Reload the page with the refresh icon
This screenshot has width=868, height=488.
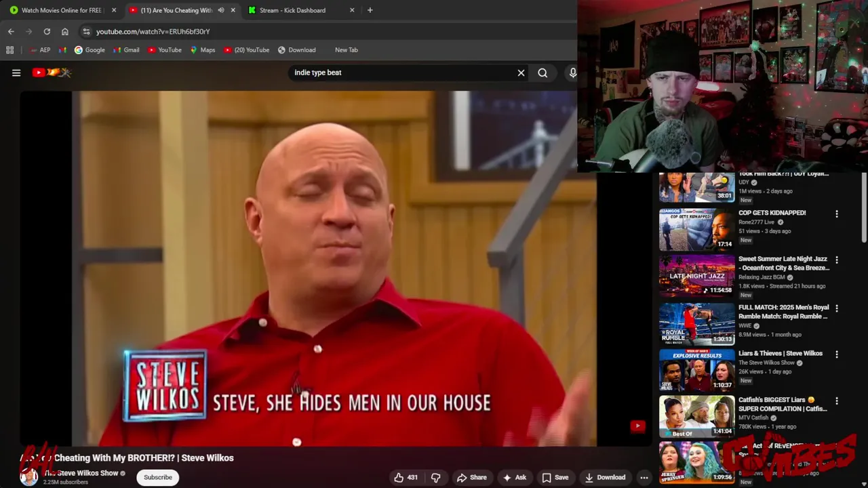click(x=47, y=31)
